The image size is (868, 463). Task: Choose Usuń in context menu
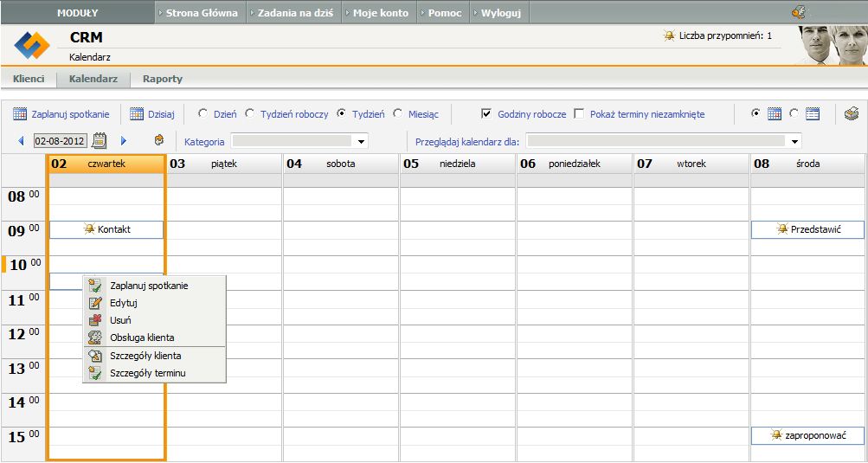coord(154,320)
